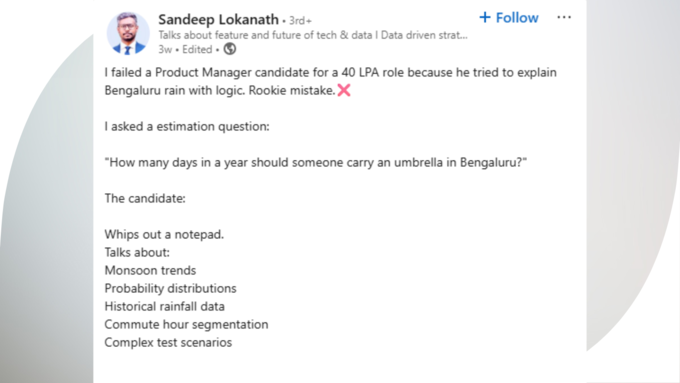Click the 'Whips out a notepad.' line
This screenshot has height=383, width=680.
click(164, 234)
